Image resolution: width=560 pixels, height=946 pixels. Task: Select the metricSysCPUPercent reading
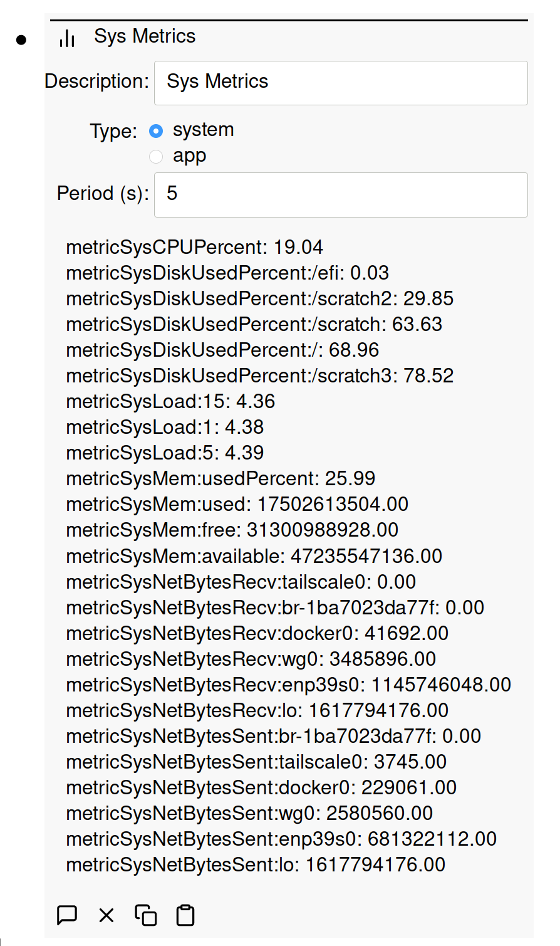[x=194, y=247]
